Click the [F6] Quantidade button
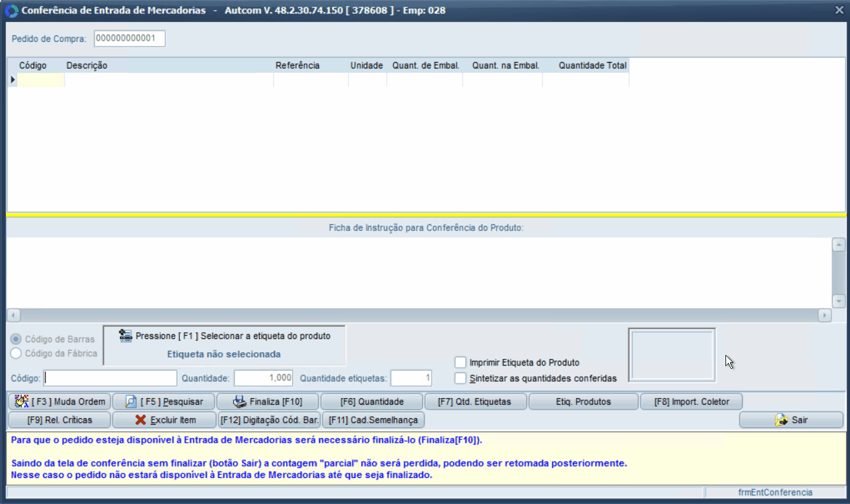Screen dimensions: 850x504 [372, 401]
